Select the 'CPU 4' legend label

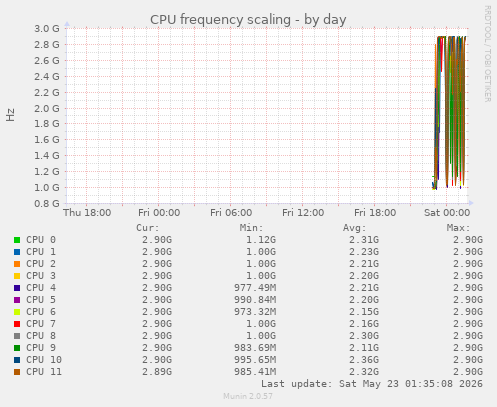coord(41,288)
